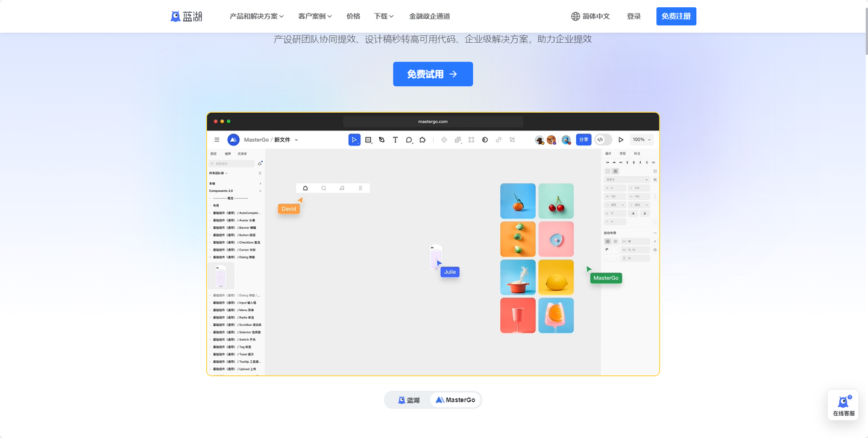Click the crop toolbar icon

pos(512,140)
